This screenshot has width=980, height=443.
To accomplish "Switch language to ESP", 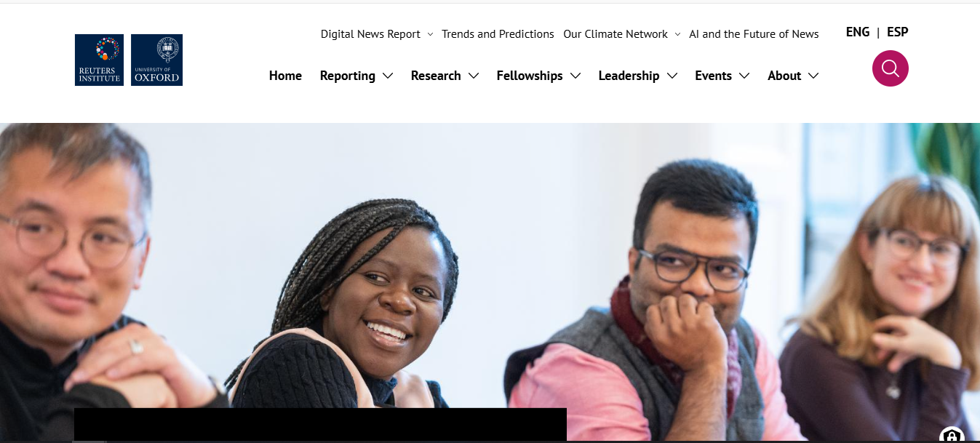I will (x=898, y=32).
